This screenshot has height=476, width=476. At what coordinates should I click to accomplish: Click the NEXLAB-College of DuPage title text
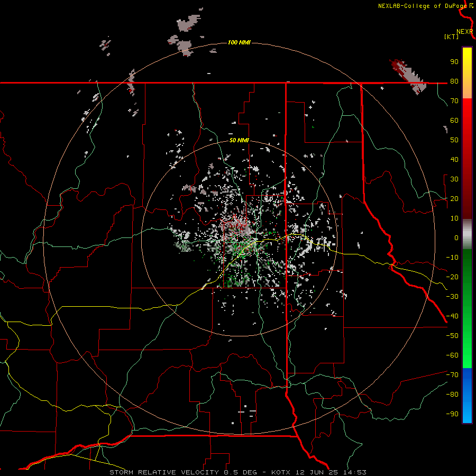(423, 6)
